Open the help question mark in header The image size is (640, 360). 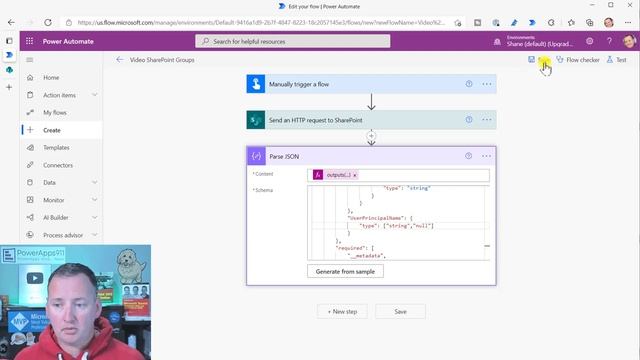[x=609, y=41]
